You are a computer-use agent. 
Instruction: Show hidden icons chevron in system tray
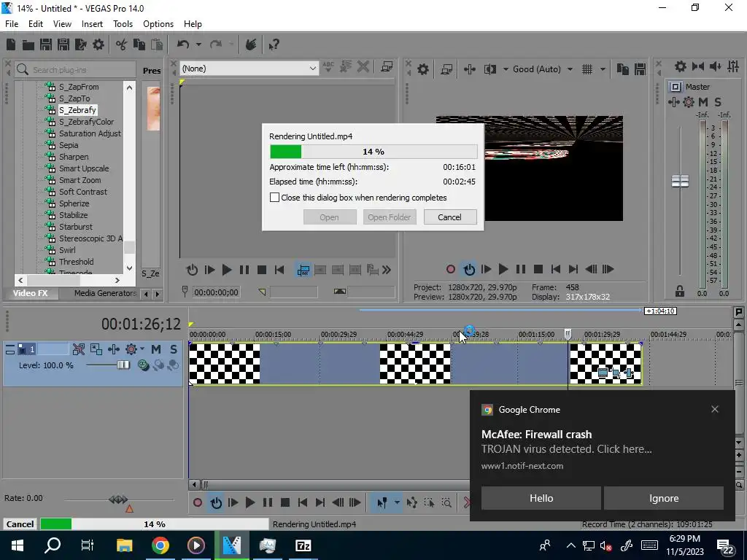pos(570,545)
